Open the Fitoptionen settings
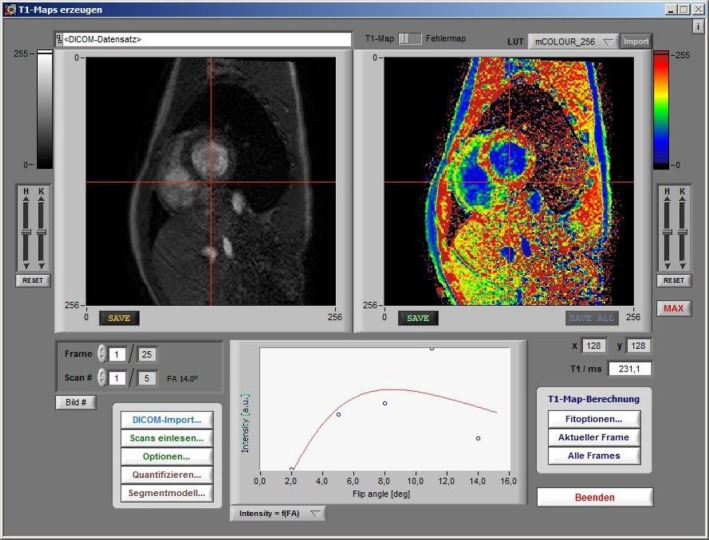Screen dimensions: 709x540 [594, 419]
